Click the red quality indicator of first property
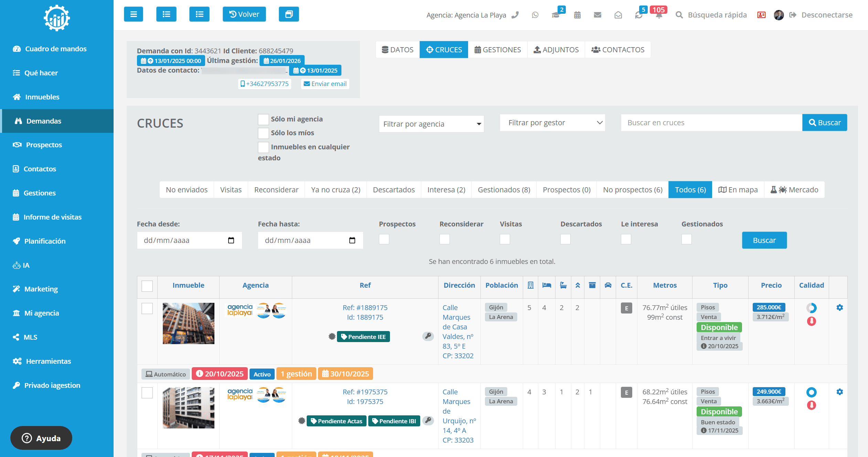Screen dimensions: 868x457 click(x=811, y=321)
